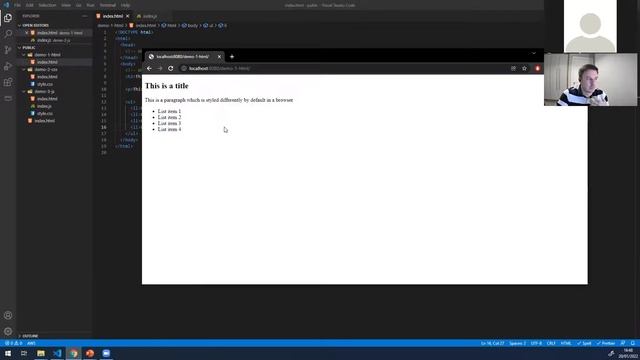
Task: Click the AWS status bar item
Action: point(31,343)
